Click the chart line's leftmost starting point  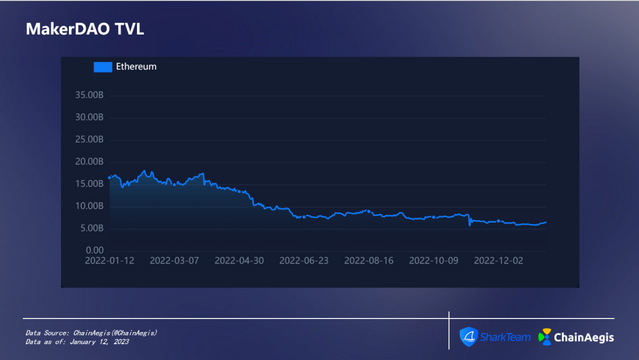(109, 178)
